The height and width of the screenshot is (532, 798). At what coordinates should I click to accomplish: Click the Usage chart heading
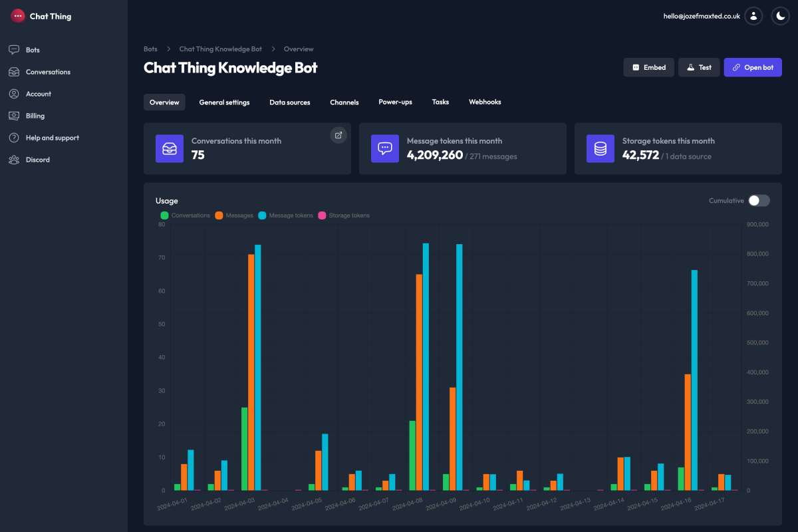click(167, 201)
